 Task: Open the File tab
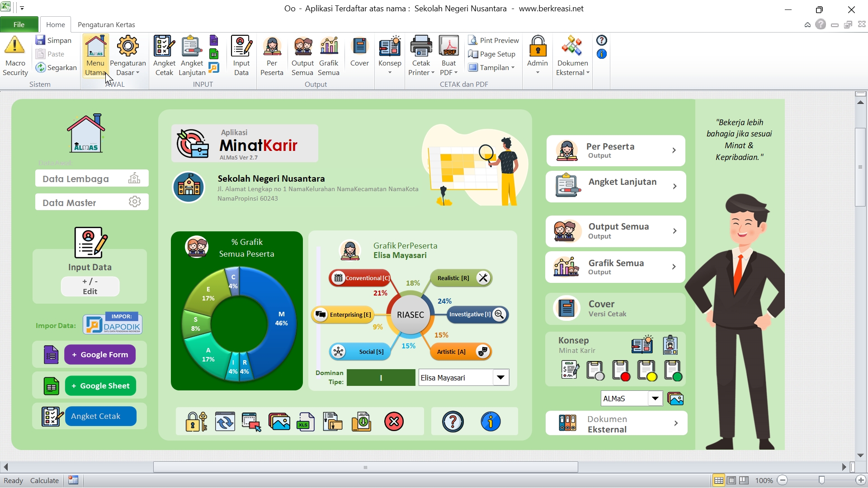(x=19, y=24)
